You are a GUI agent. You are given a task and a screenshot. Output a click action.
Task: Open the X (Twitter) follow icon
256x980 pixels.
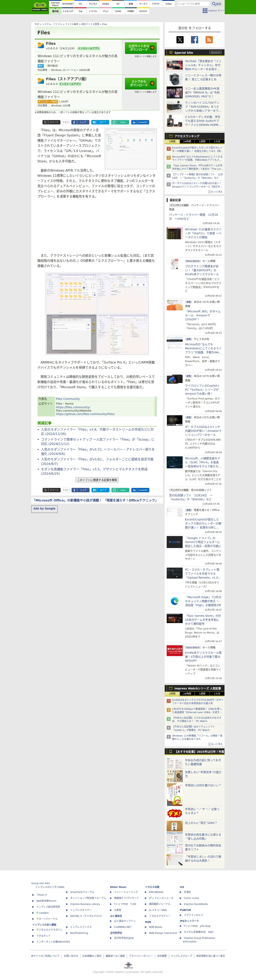tap(180, 40)
